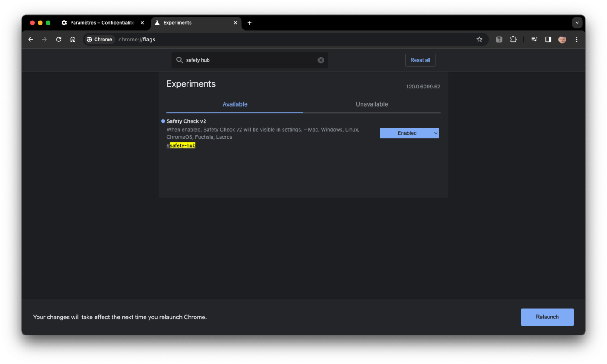Open Chrome's three-dot menu

[x=576, y=40]
